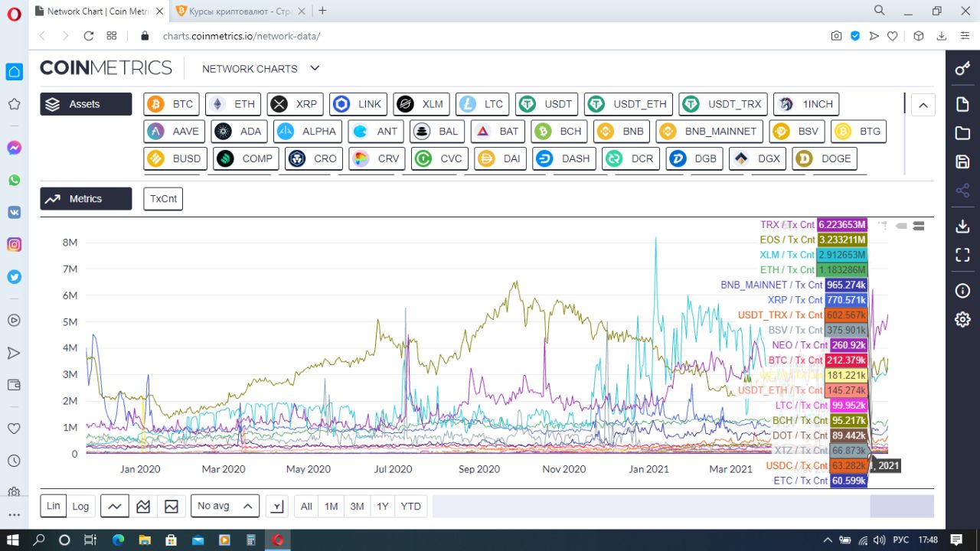Open the info icon in sidebar

click(962, 291)
